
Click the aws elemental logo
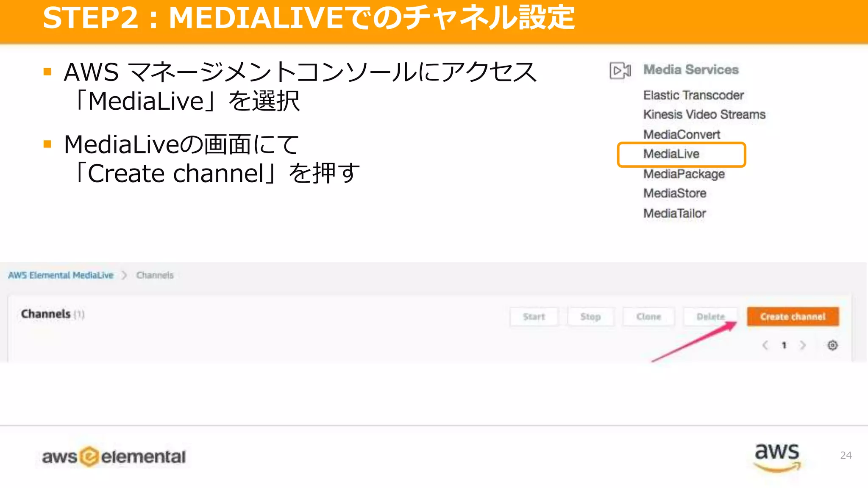tap(114, 457)
